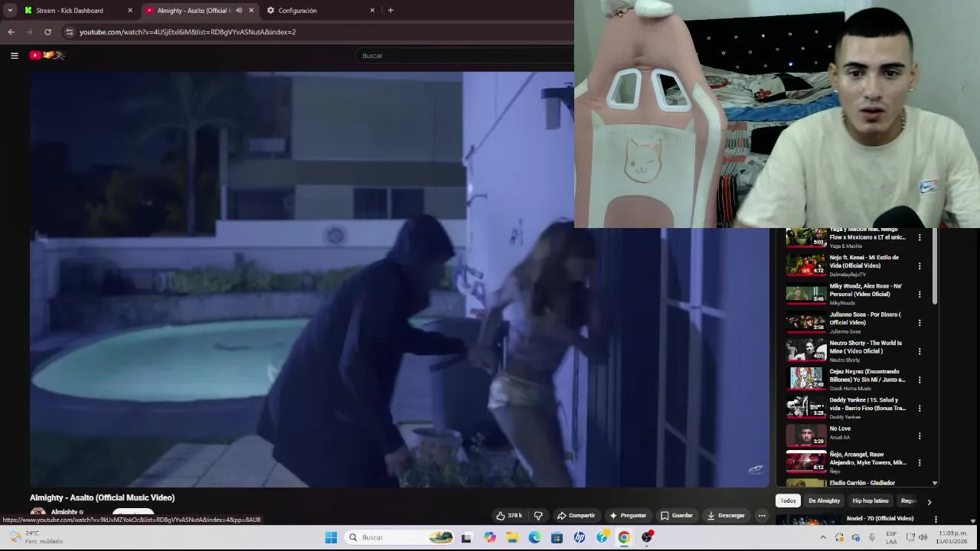Open the HP app from the taskbar
Viewport: 980px width, 551px height.
pos(580,537)
